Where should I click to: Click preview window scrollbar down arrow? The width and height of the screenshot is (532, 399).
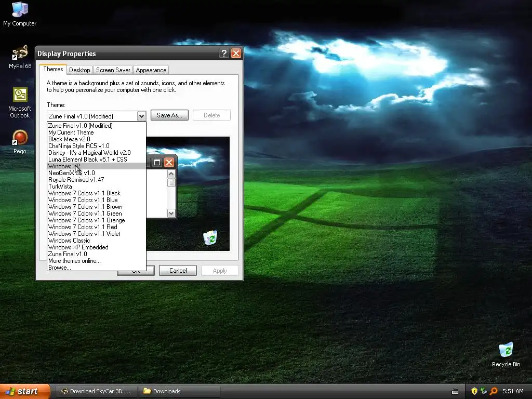[x=171, y=214]
